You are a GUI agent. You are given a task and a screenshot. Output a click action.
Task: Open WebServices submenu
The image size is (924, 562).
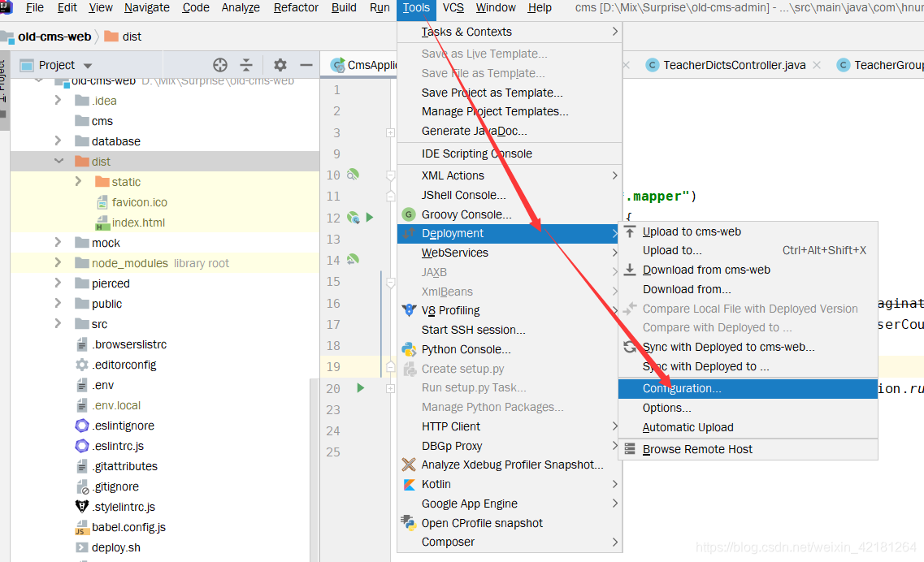pos(510,253)
